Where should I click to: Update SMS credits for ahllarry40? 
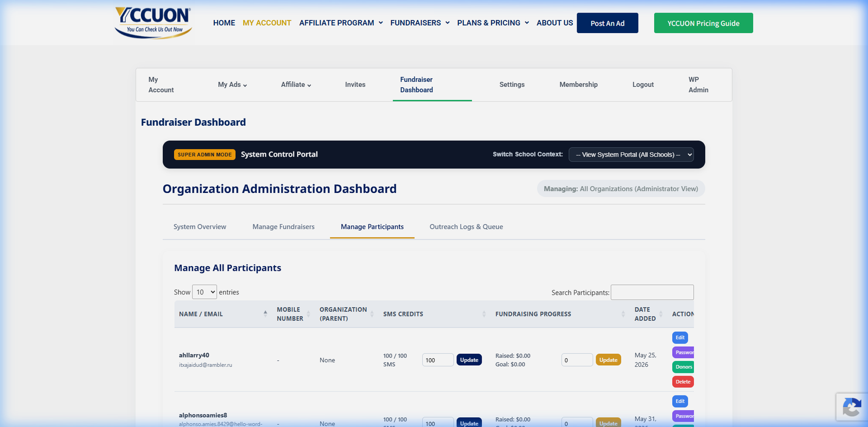(x=469, y=360)
